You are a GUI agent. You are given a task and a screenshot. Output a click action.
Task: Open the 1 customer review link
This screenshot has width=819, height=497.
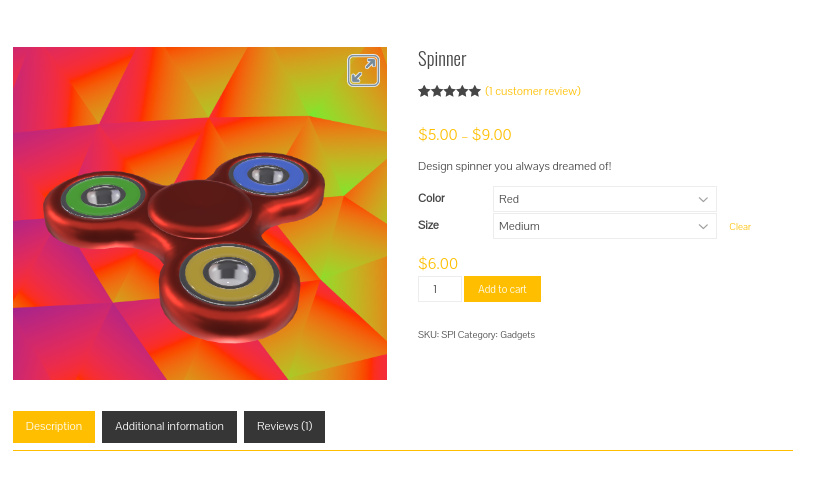[x=533, y=91]
